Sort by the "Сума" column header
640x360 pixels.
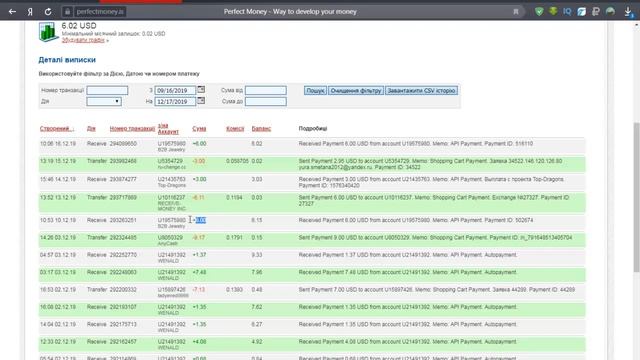pyautogui.click(x=199, y=129)
